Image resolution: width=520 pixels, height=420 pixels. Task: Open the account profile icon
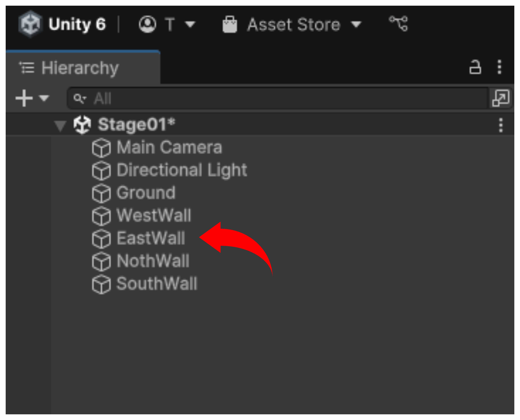tap(147, 24)
